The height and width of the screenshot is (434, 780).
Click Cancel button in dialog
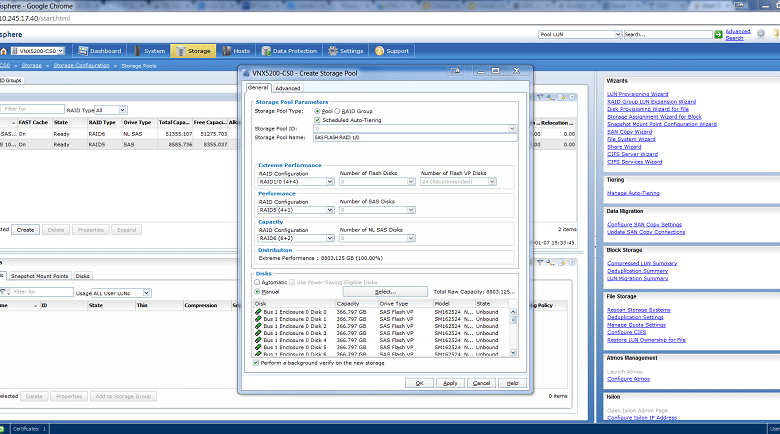pyautogui.click(x=481, y=383)
